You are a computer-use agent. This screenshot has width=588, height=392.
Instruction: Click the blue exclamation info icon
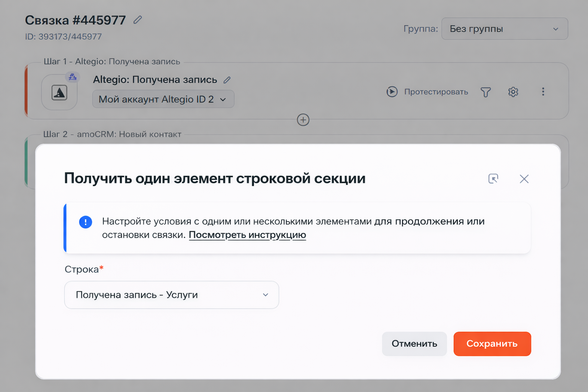[x=85, y=222]
